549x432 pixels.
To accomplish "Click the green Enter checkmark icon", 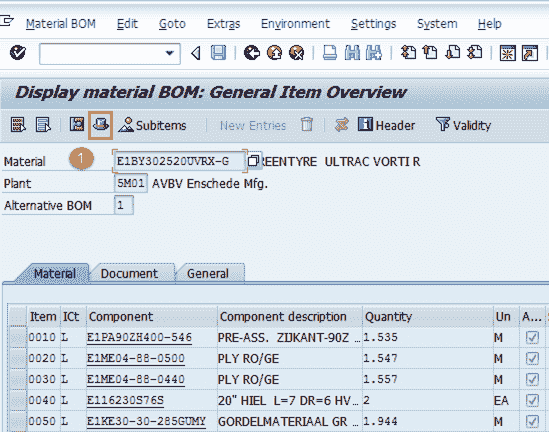I will 18,53.
